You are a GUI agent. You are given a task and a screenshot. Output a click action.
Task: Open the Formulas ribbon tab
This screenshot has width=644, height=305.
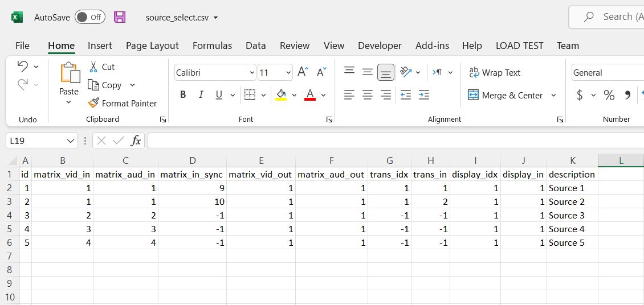click(x=212, y=46)
